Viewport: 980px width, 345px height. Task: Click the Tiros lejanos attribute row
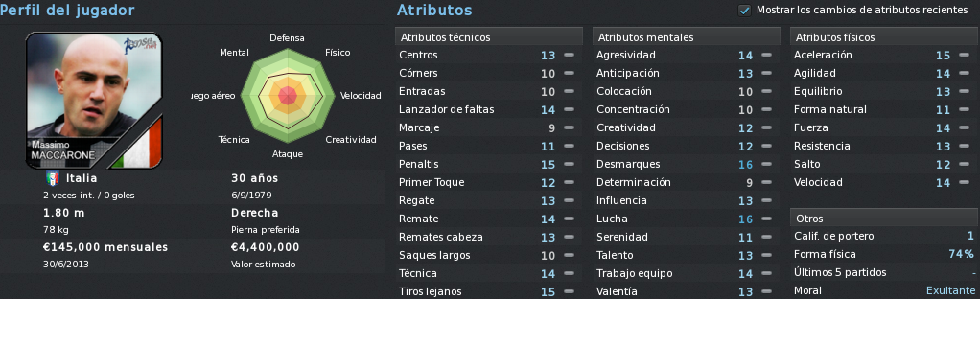[x=489, y=291]
